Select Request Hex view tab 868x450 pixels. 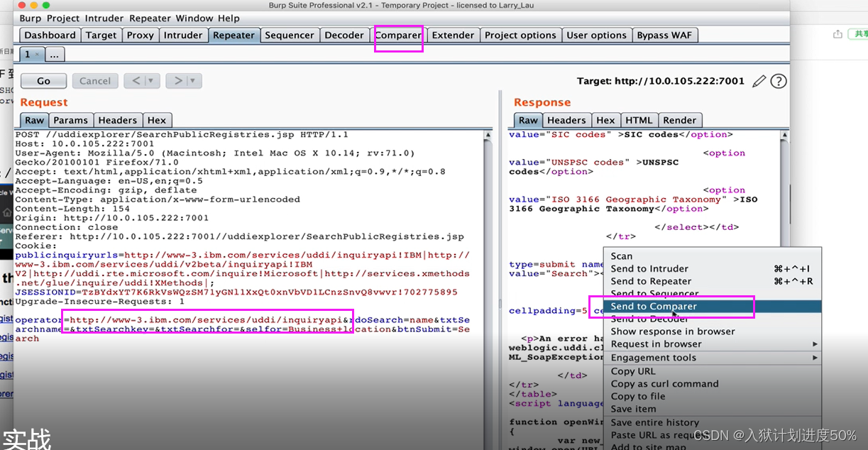tap(157, 121)
